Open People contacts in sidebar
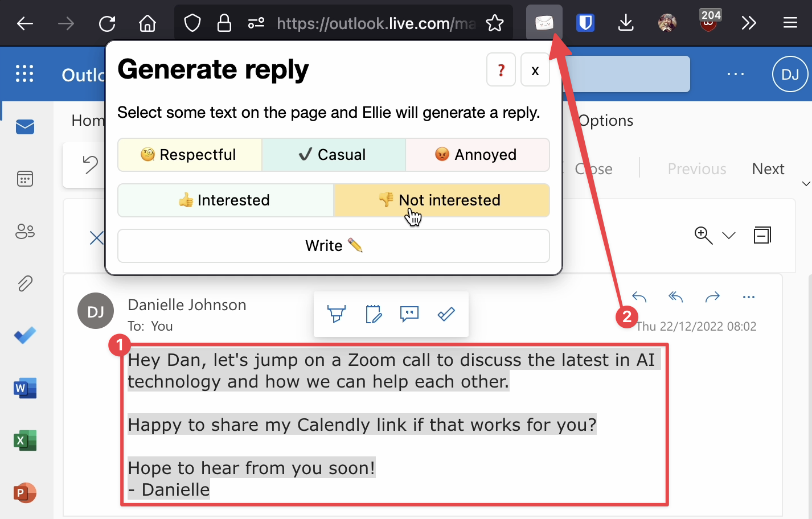Image resolution: width=812 pixels, height=519 pixels. [x=25, y=231]
